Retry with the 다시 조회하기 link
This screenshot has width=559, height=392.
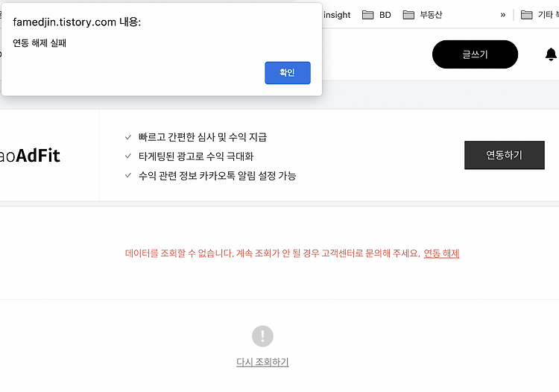262,362
